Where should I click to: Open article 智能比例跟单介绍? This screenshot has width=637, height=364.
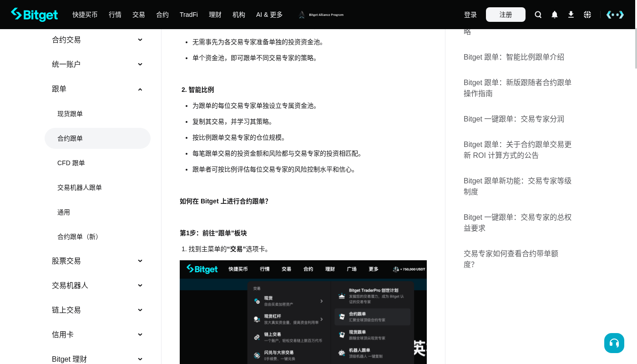[x=514, y=57]
